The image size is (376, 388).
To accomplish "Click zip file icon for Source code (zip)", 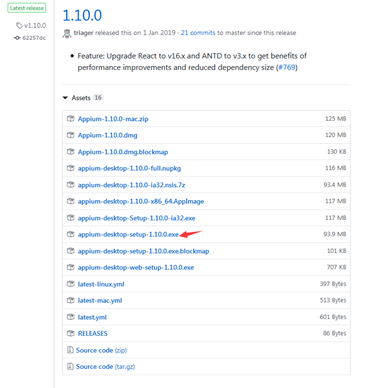I will click(x=70, y=350).
